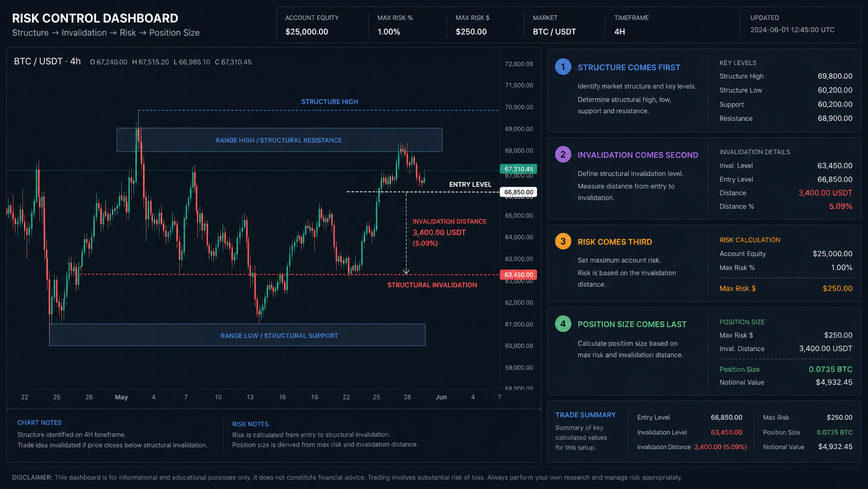Click the Max Risk % value 1.00% in header
Screen dimensions: 868x489
(x=389, y=32)
